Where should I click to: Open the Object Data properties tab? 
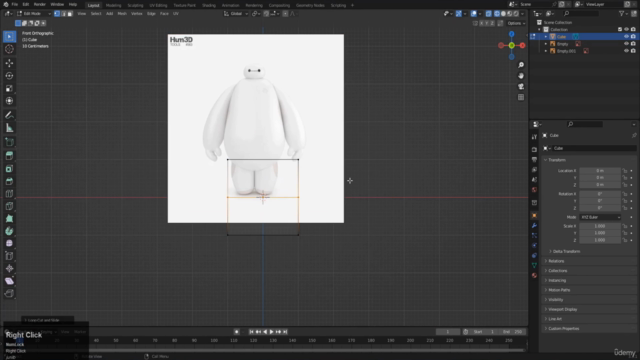click(534, 265)
